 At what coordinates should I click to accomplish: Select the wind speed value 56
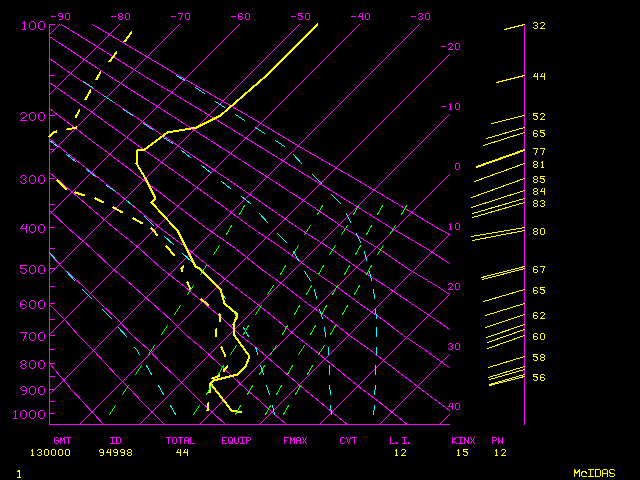pyautogui.click(x=538, y=377)
